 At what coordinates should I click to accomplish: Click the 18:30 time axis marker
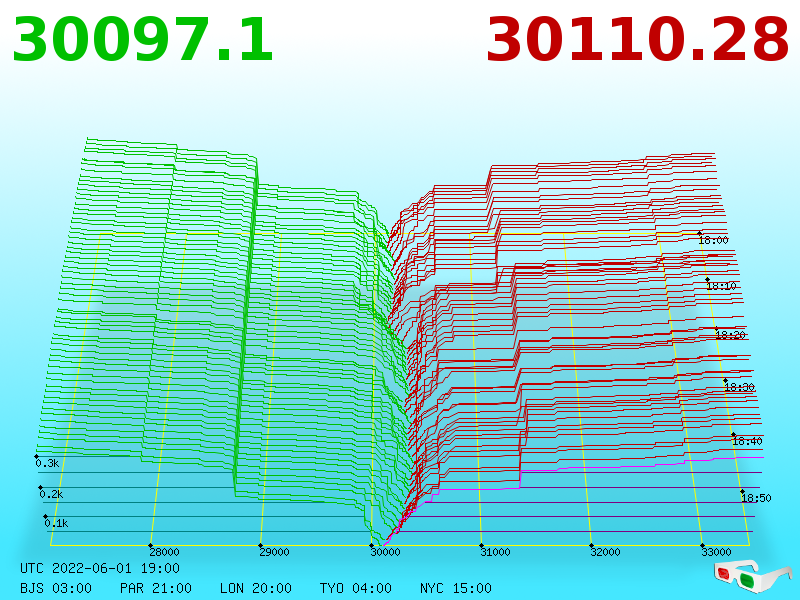(x=740, y=387)
